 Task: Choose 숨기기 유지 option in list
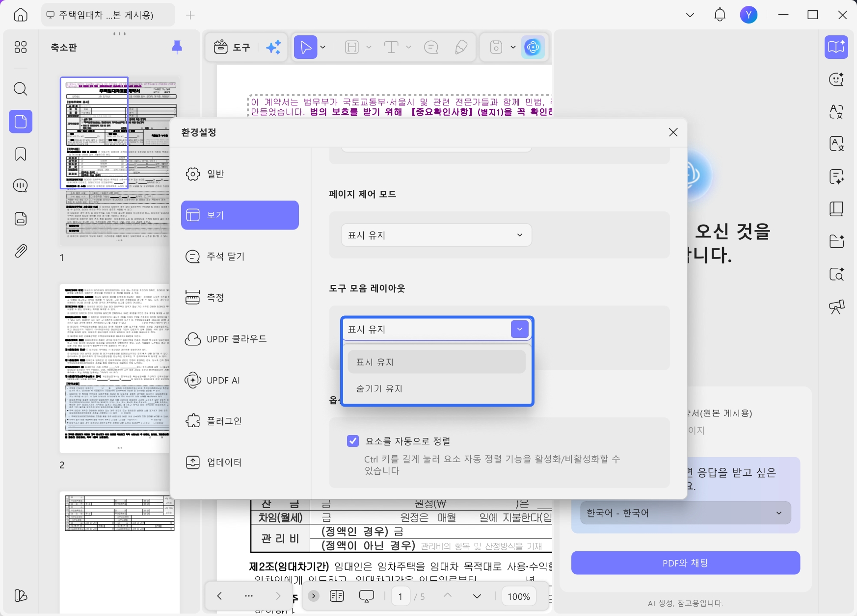point(436,388)
